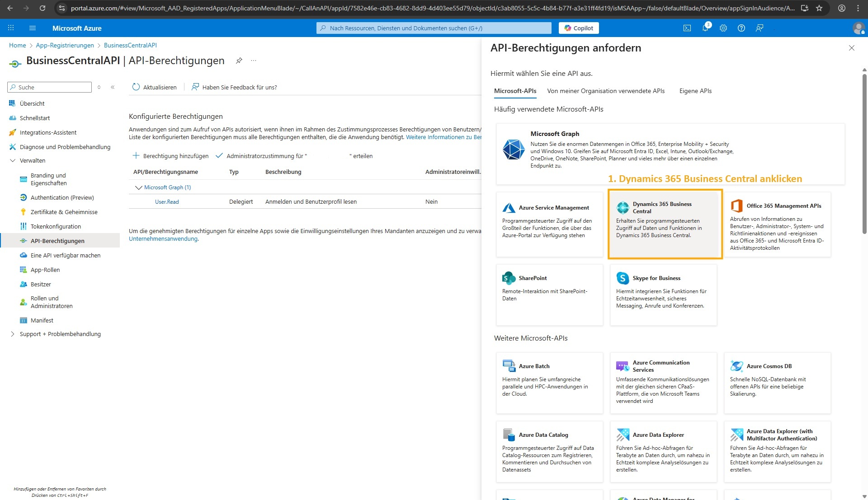Viewport: 868px width, 500px height.
Task: Collapse the left navigation menu
Action: [113, 87]
